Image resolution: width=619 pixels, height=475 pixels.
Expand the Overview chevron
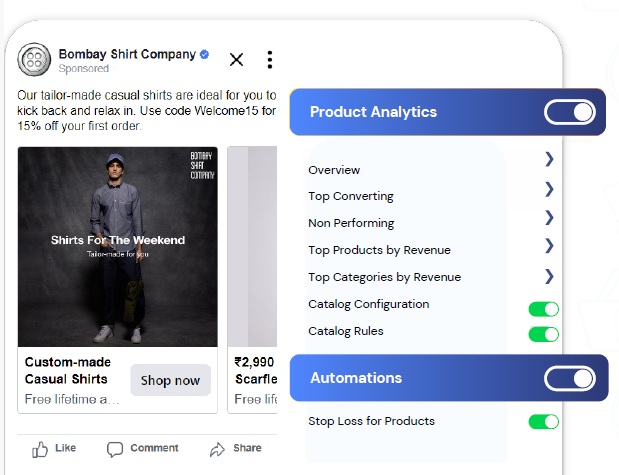point(549,159)
